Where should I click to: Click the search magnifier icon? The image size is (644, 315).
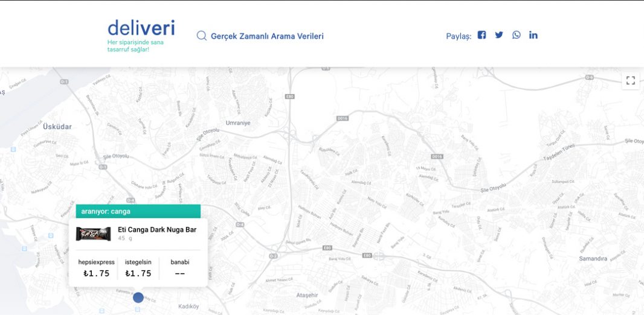(202, 36)
